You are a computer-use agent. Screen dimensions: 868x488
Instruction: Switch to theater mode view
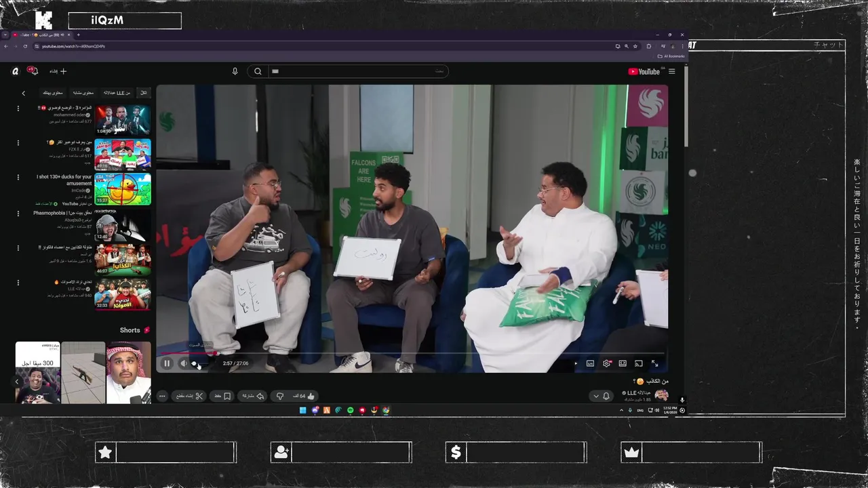coord(623,363)
